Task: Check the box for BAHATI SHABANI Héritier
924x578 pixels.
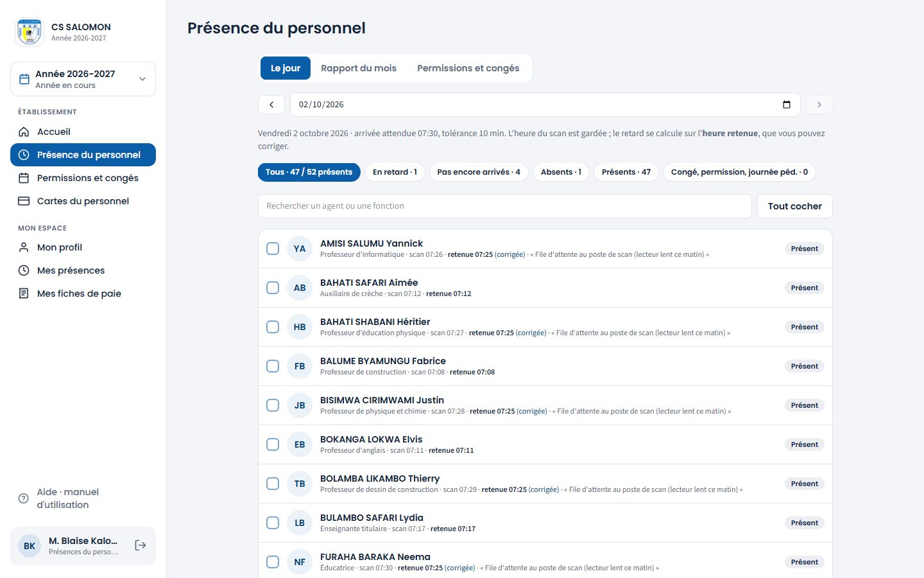Action: [273, 327]
